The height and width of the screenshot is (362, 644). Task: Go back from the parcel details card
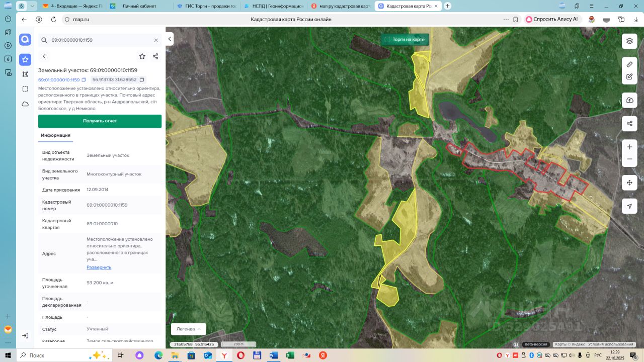pos(44,56)
